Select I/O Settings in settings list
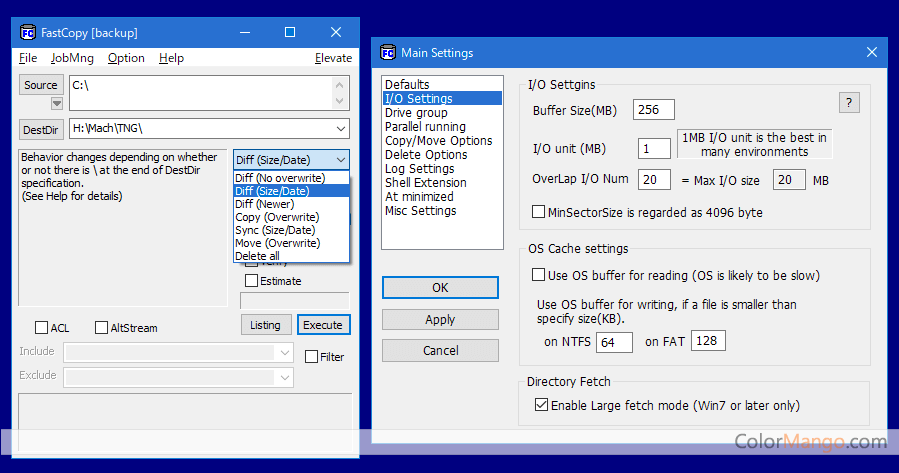899x473 pixels. (x=442, y=99)
